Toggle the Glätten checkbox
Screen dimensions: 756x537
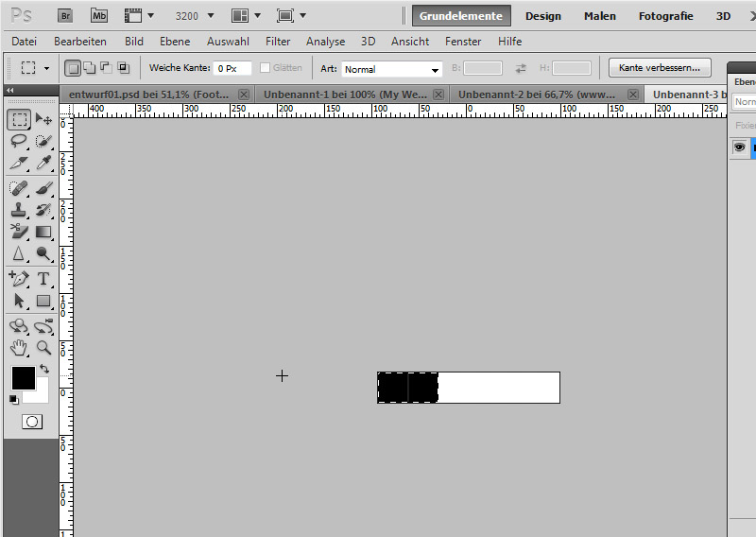pyautogui.click(x=266, y=68)
